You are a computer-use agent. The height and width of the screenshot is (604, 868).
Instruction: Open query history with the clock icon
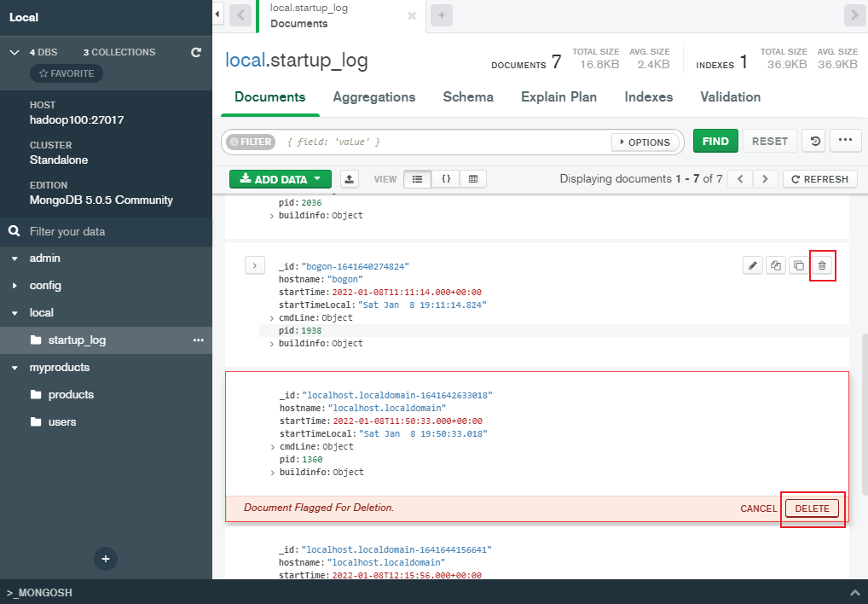tap(813, 141)
